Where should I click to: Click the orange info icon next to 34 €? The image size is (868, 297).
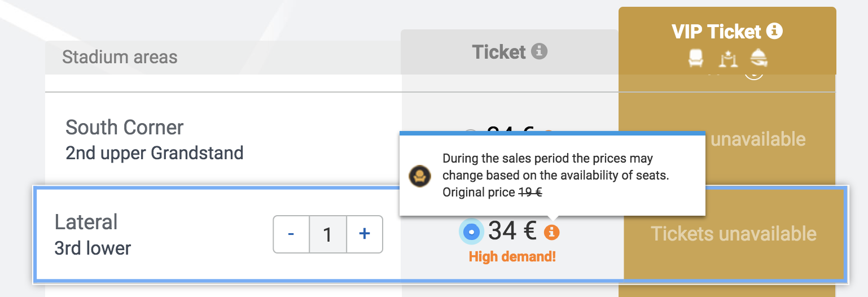coord(552,232)
